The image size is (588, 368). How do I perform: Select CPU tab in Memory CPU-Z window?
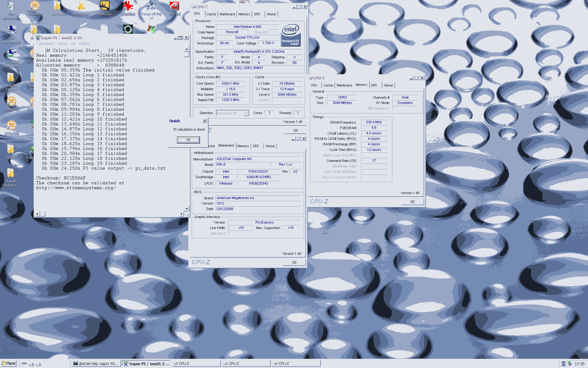pos(314,85)
